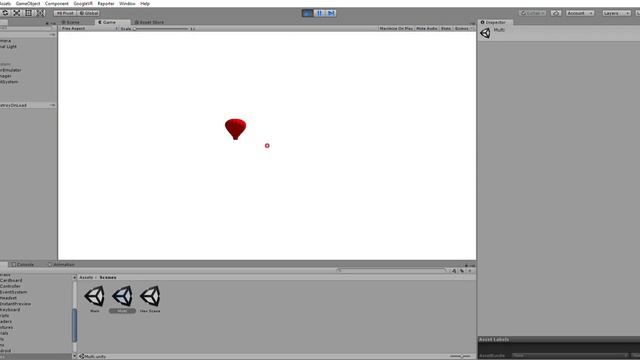Select the highlighted Multi scene asset icon
Image resolution: width=640 pixels, height=360 pixels.
(122, 296)
